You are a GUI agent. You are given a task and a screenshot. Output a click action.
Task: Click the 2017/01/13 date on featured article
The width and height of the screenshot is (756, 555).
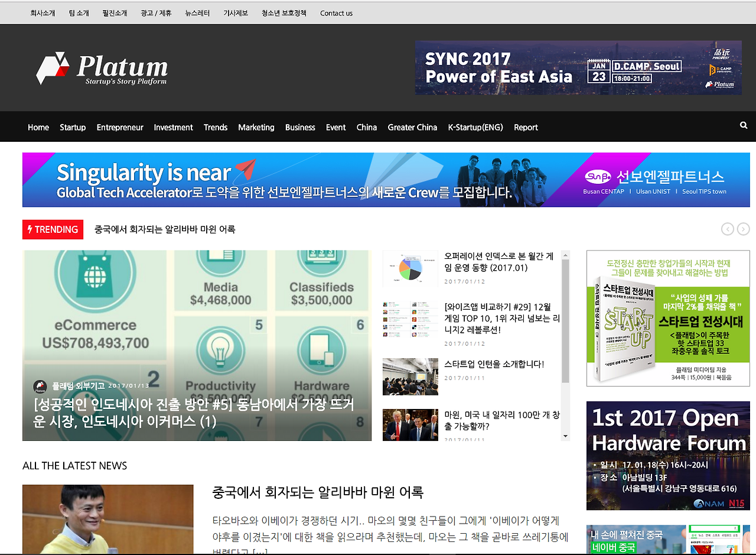click(129, 386)
